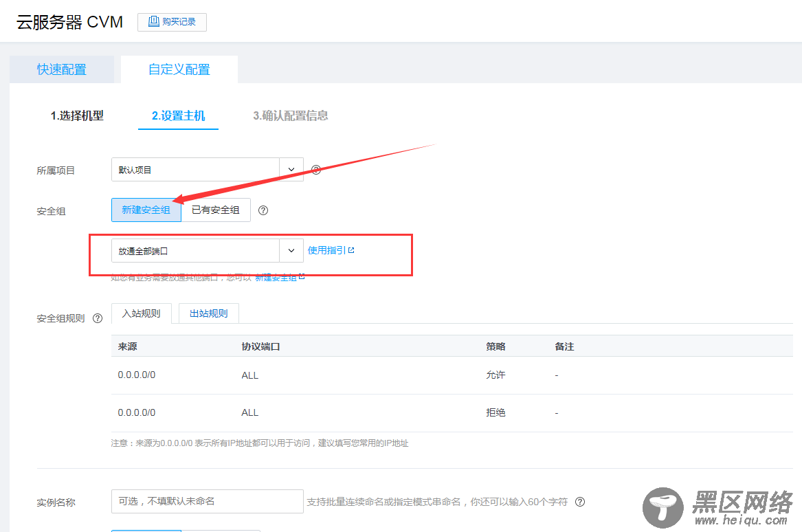Go to step 1.选择机型

point(77,115)
